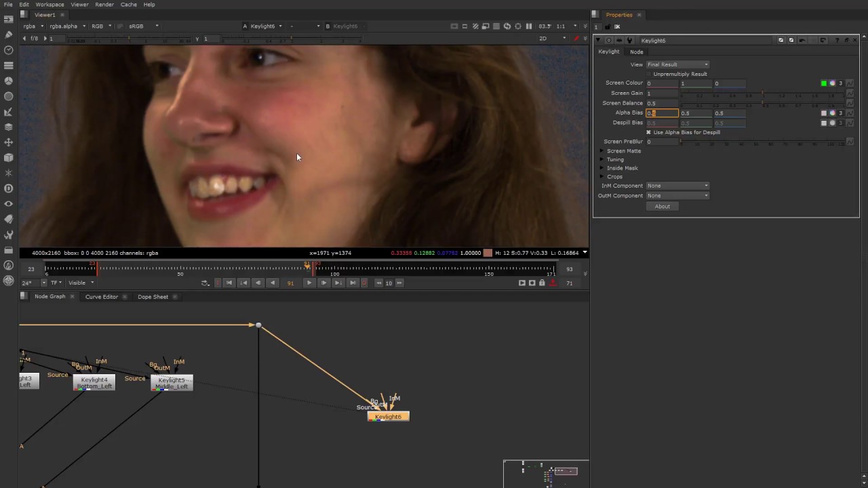Open the Render menu
Screen dimensions: 868x488
click(104, 5)
